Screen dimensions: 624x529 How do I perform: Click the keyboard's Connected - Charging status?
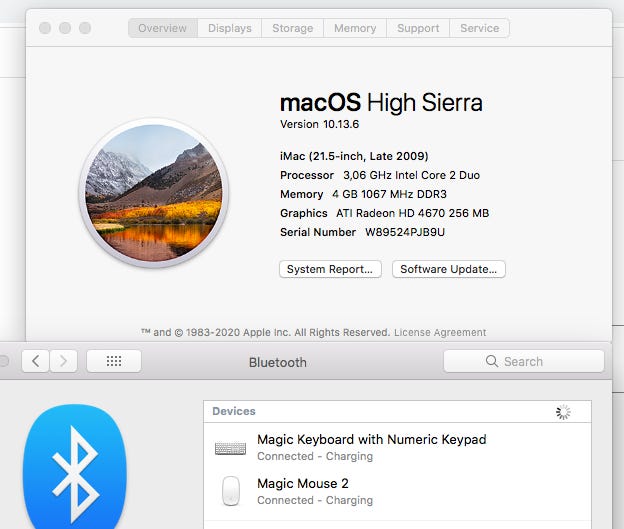coord(315,456)
